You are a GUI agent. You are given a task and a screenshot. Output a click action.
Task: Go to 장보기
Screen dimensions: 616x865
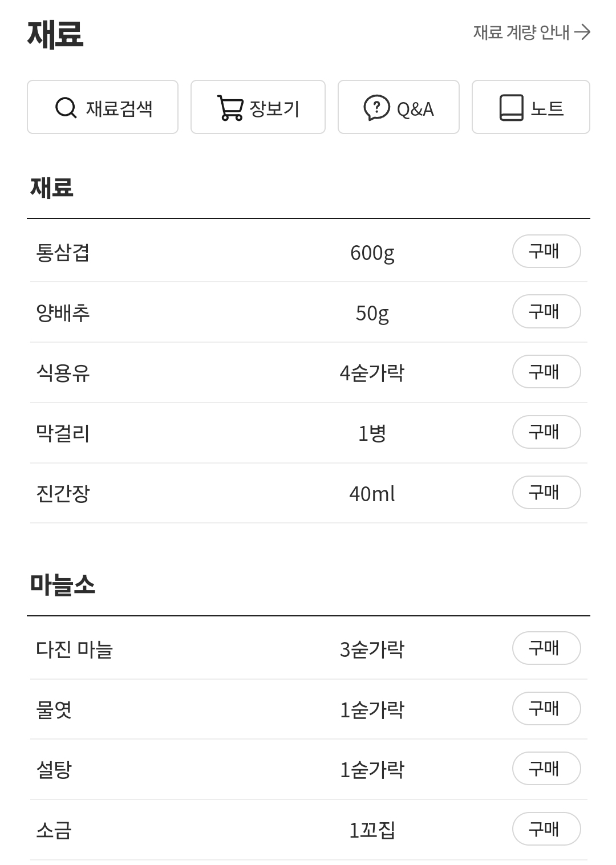[x=258, y=107]
